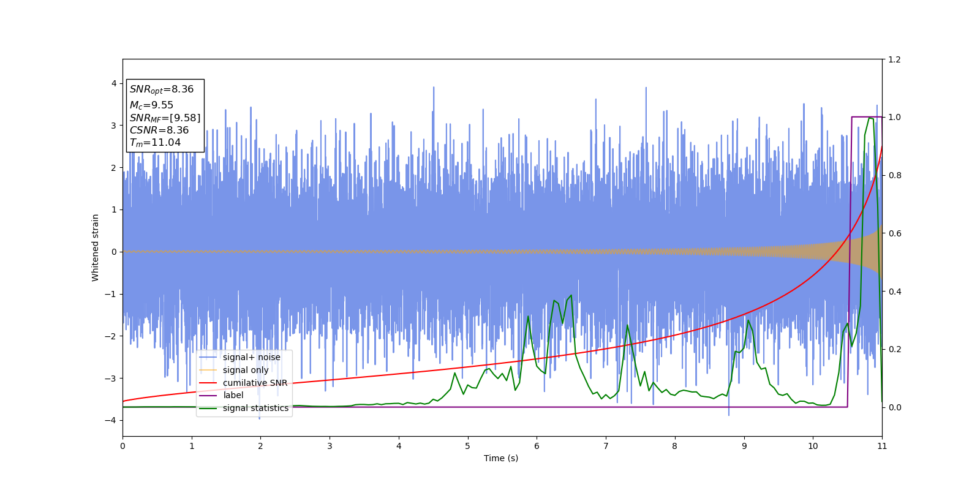Click the CSNR=8.36 annotation
Viewport: 980px width, 490px height.
tap(159, 130)
